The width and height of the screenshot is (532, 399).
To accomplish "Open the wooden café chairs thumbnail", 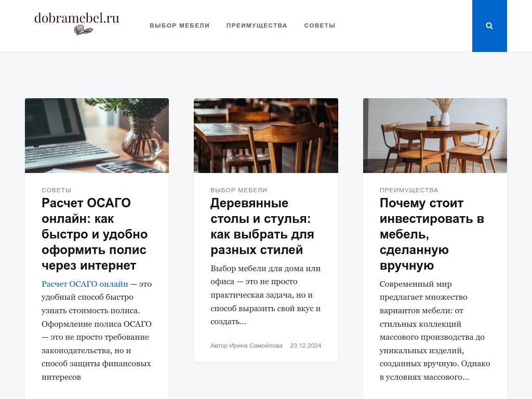I will (x=265, y=136).
